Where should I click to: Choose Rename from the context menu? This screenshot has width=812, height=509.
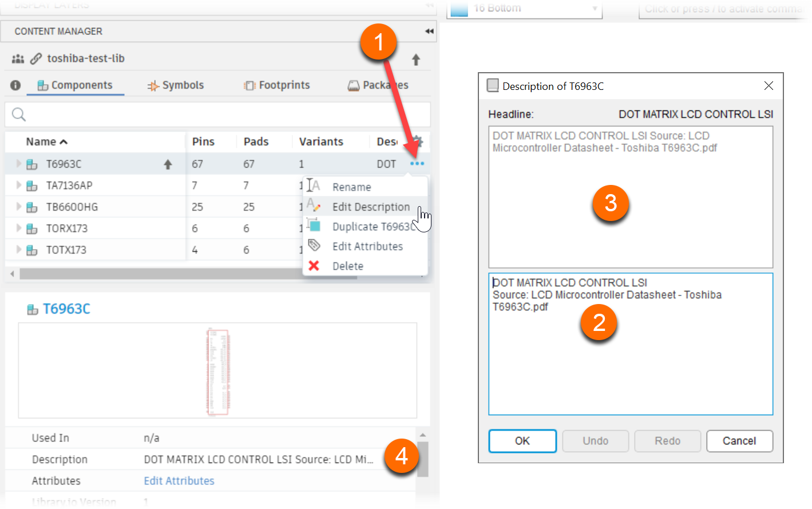pos(365,187)
